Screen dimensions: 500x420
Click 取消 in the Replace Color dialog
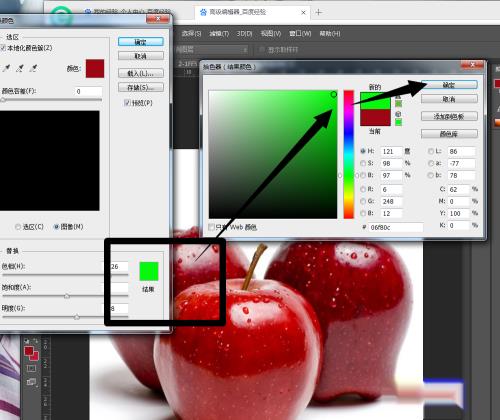pyautogui.click(x=141, y=56)
